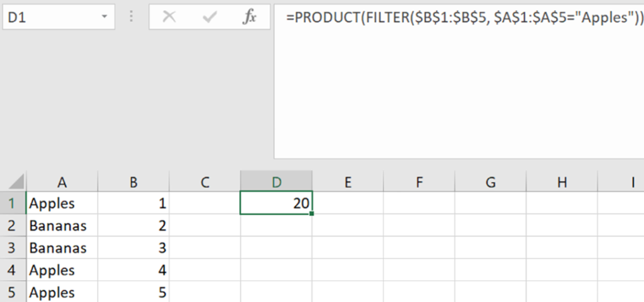Select row 1 header

click(x=13, y=203)
